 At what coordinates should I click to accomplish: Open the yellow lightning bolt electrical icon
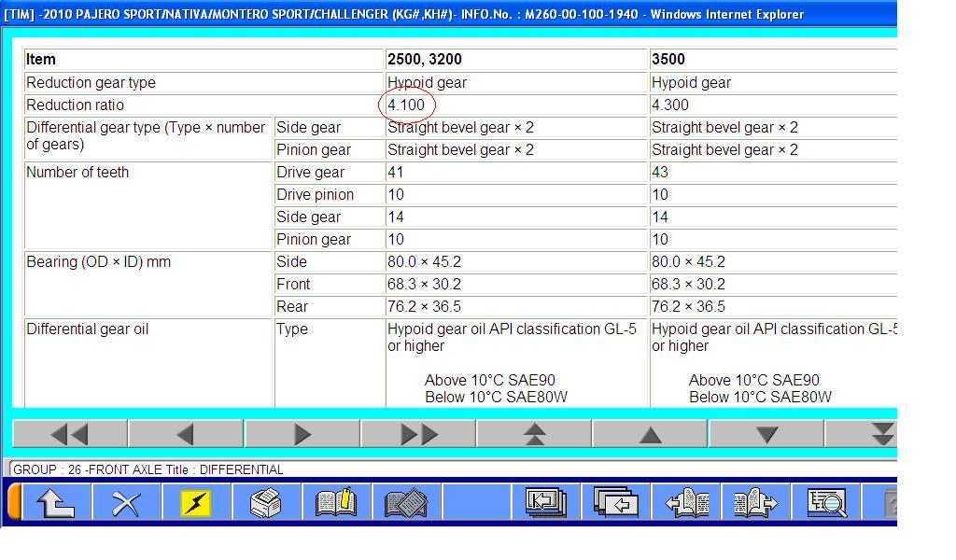coord(195,504)
